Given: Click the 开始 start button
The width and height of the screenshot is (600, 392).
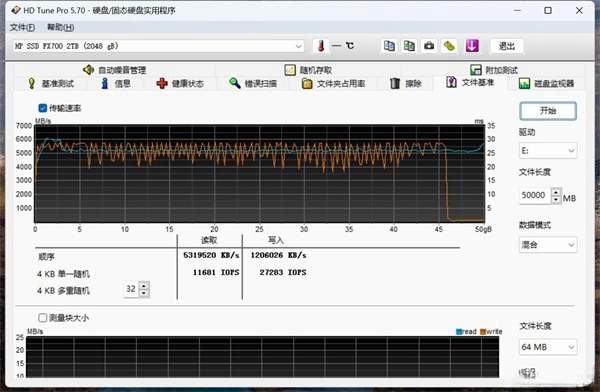Looking at the screenshot, I should coord(548,111).
